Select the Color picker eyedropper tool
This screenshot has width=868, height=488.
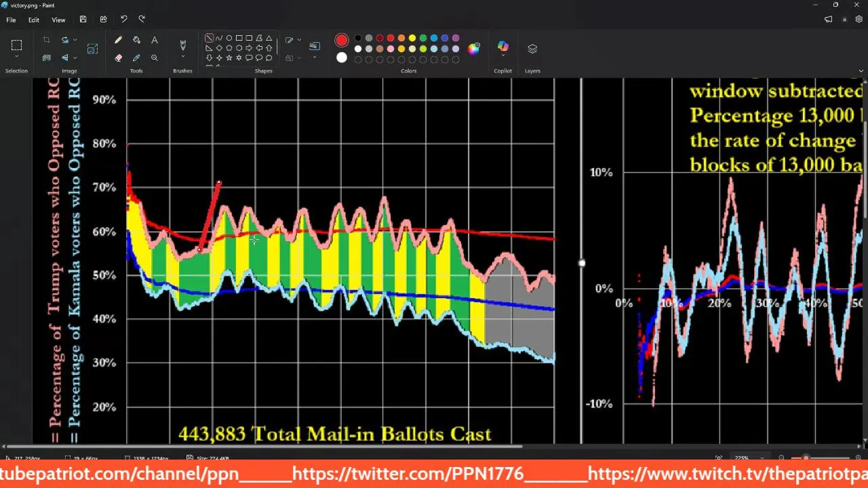(136, 58)
